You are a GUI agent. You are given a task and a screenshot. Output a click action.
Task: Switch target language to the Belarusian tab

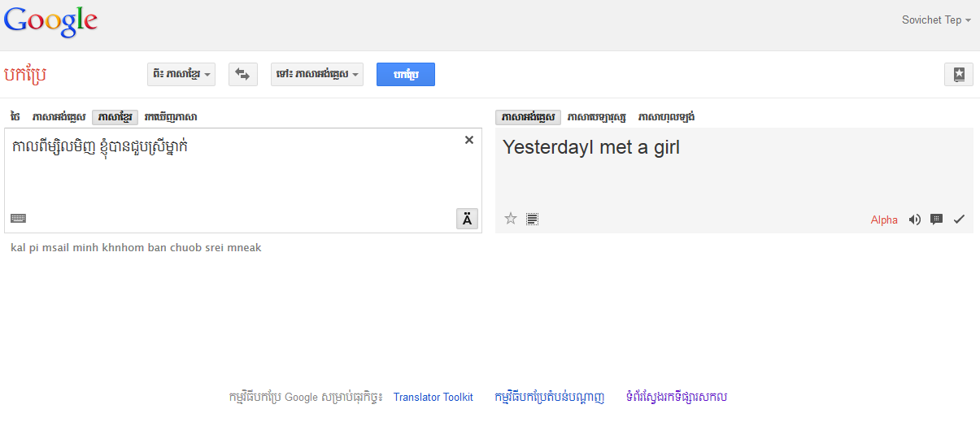[597, 117]
